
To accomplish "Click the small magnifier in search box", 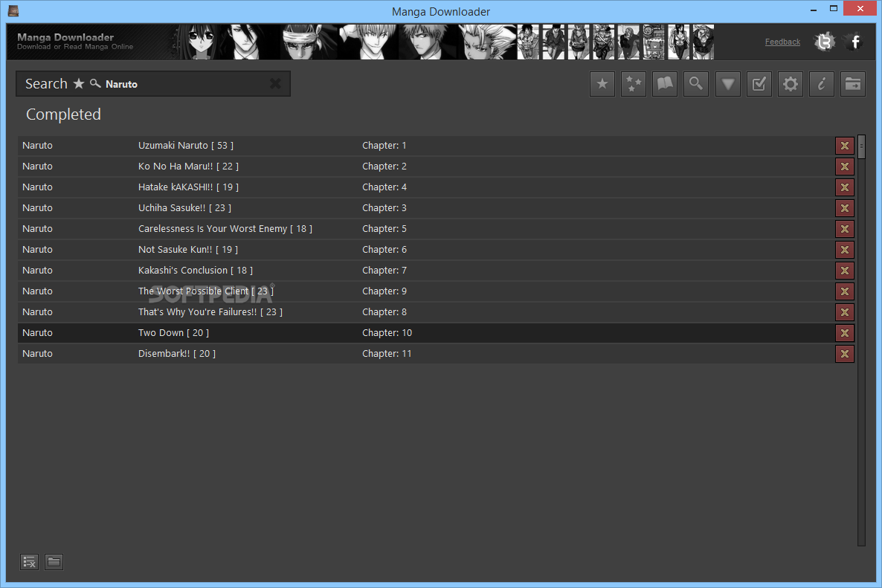I will click(x=96, y=83).
